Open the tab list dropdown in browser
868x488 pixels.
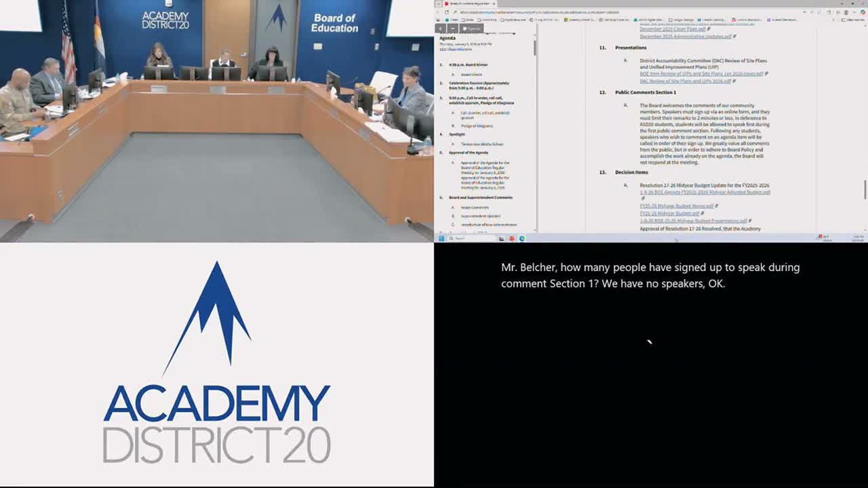(439, 3)
